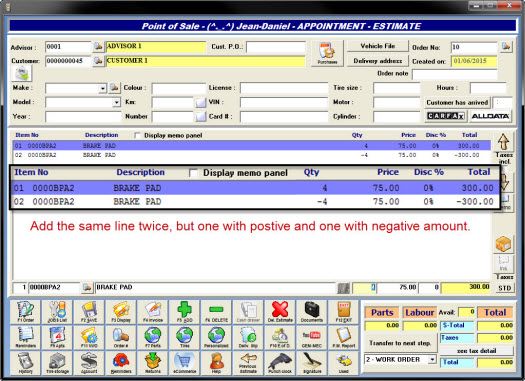Open the lookup icon beside Order No
The width and height of the screenshot is (525, 381).
(x=506, y=47)
